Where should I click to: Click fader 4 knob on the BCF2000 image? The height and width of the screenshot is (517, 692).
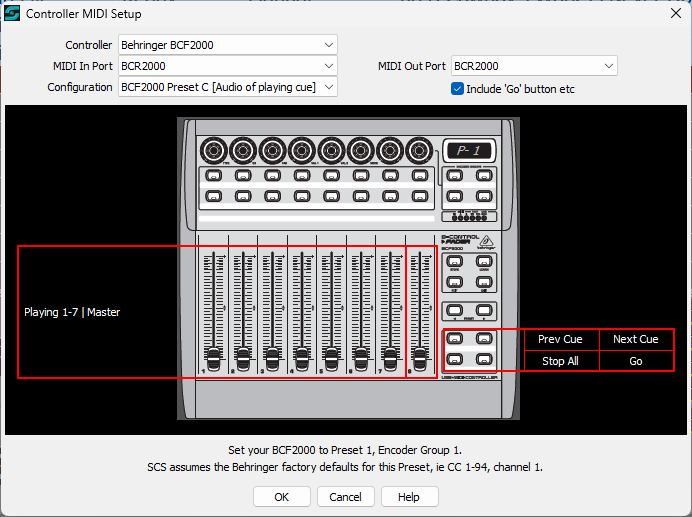[302, 359]
